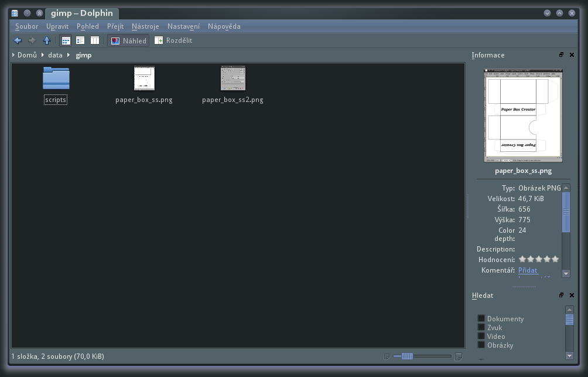Go up one folder with up arrow

coord(47,40)
